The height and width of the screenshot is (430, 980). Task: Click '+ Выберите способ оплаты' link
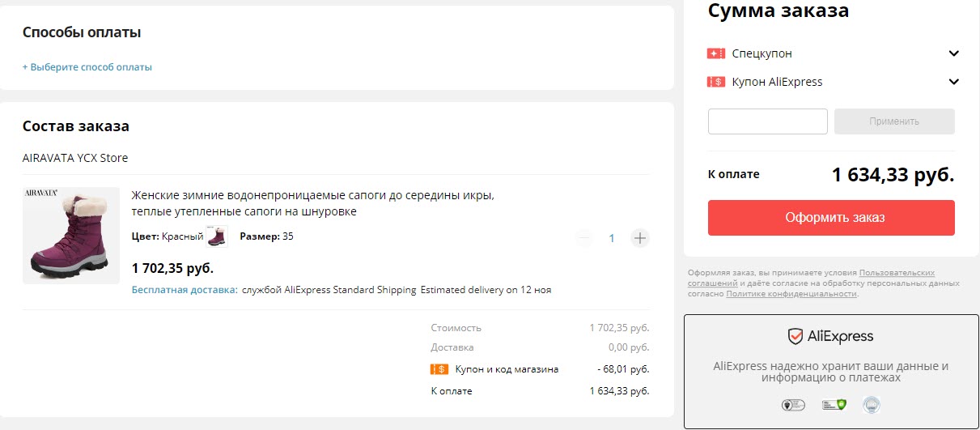(x=87, y=67)
